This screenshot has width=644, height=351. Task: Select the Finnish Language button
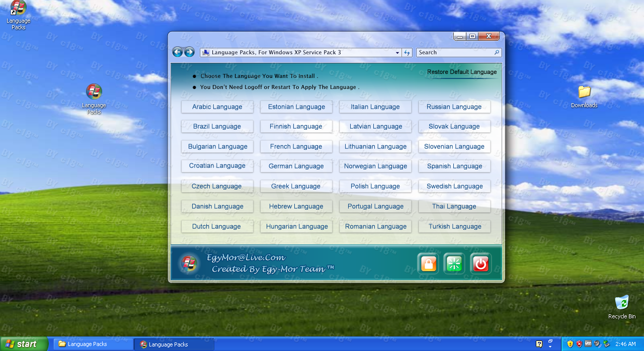click(x=296, y=126)
